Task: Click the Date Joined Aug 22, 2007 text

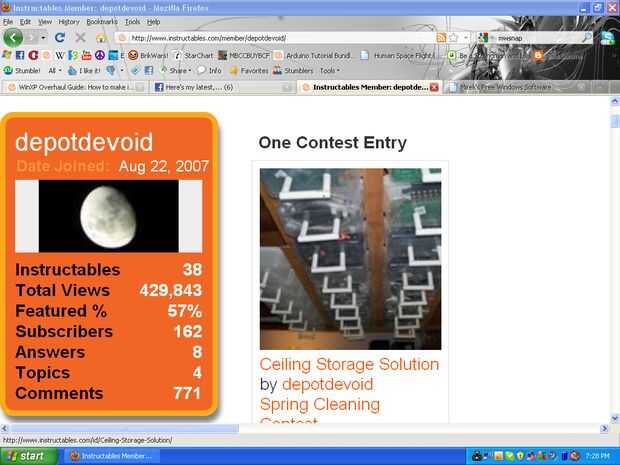Action: point(112,166)
